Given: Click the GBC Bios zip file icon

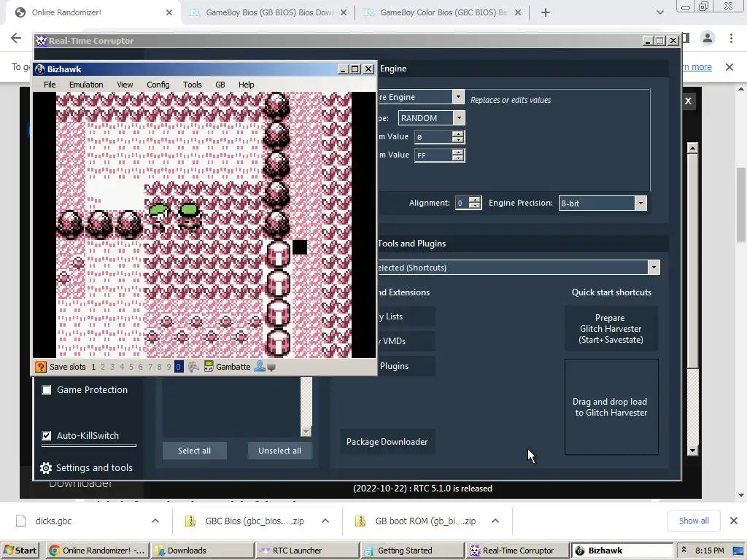Looking at the screenshot, I should (190, 521).
